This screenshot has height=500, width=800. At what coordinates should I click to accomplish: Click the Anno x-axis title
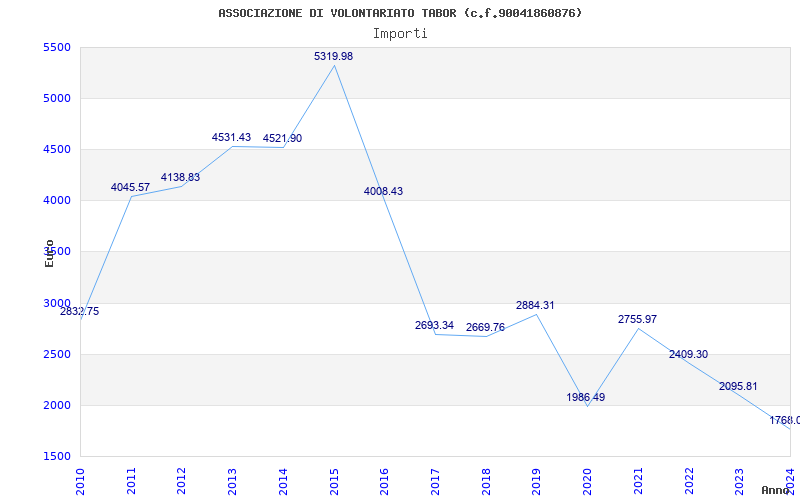pos(774,490)
